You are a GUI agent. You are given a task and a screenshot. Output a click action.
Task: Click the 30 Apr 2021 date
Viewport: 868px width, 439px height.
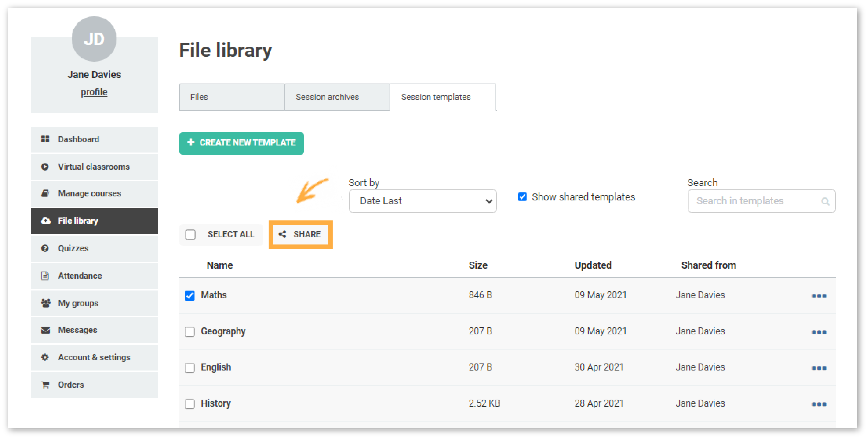coord(599,367)
